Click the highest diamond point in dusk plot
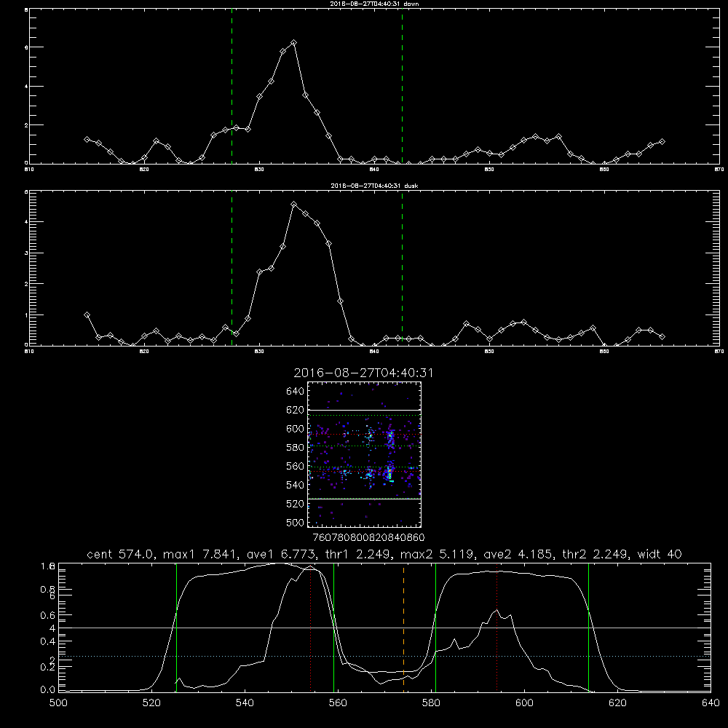Viewport: 728px width, 728px height. point(293,205)
